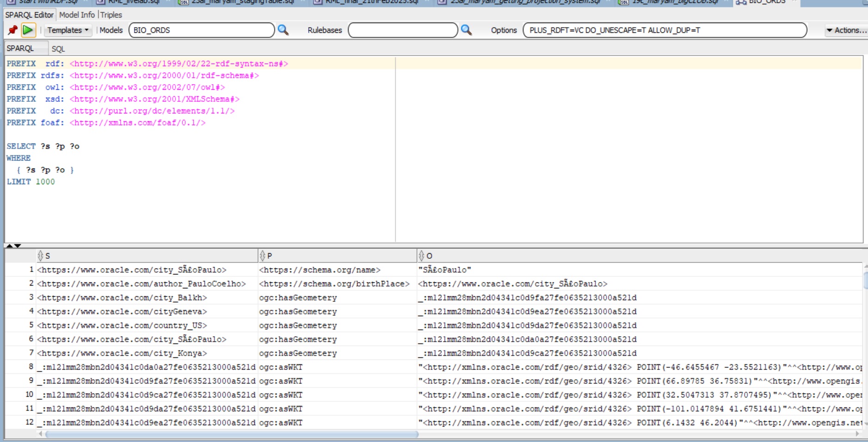Open the Actions dropdown menu
868x442 pixels.
point(846,30)
